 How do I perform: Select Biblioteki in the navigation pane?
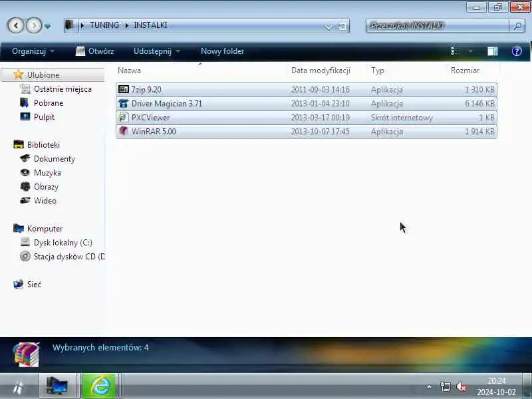click(43, 145)
